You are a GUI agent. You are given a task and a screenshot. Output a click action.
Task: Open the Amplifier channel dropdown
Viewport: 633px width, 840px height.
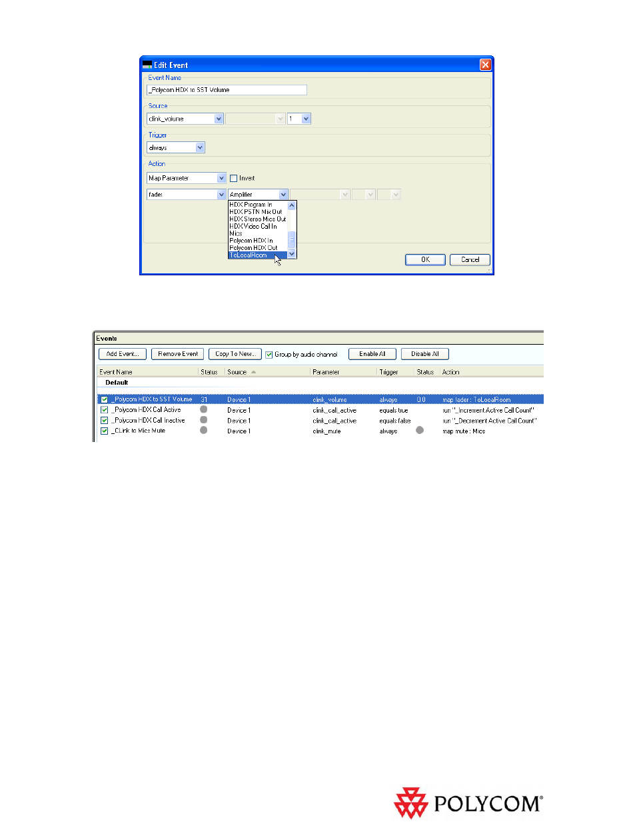click(x=284, y=194)
